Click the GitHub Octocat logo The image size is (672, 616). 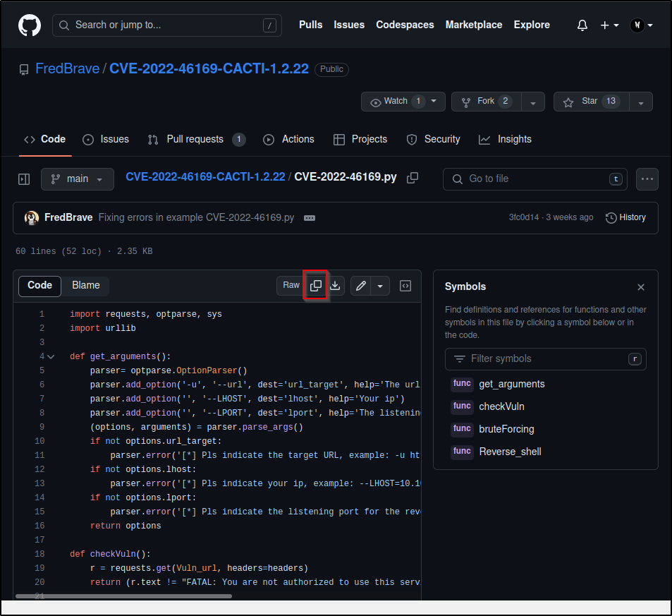[30, 25]
